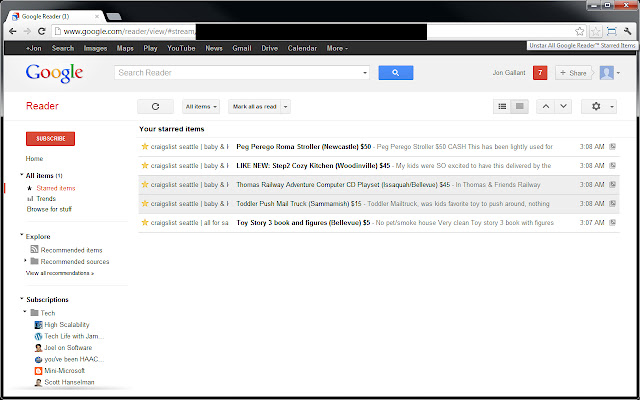This screenshot has height=400, width=640.
Task: Open the search box dropdown arrow
Action: (x=365, y=73)
